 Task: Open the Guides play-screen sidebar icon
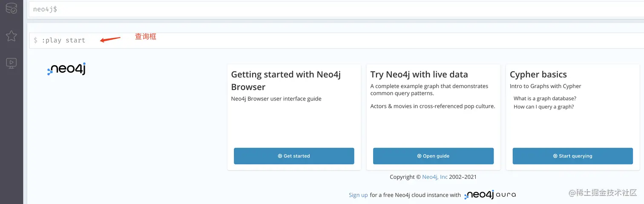11,63
